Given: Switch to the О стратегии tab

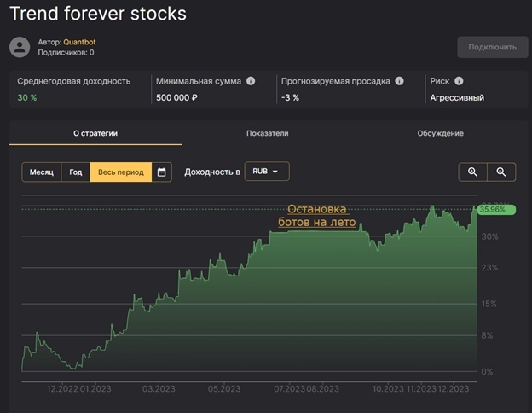Looking at the screenshot, I should [95, 133].
